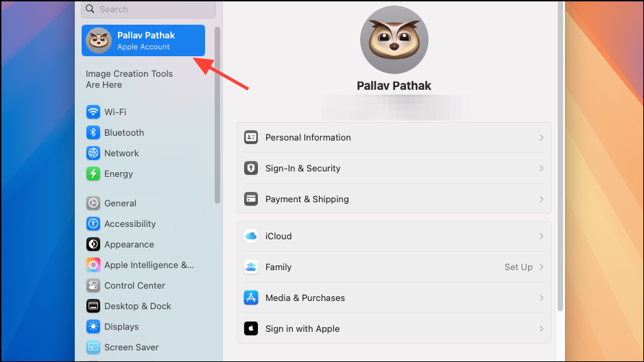Open the Apple Intelligence icon
The width and height of the screenshot is (644, 362).
pyautogui.click(x=93, y=265)
